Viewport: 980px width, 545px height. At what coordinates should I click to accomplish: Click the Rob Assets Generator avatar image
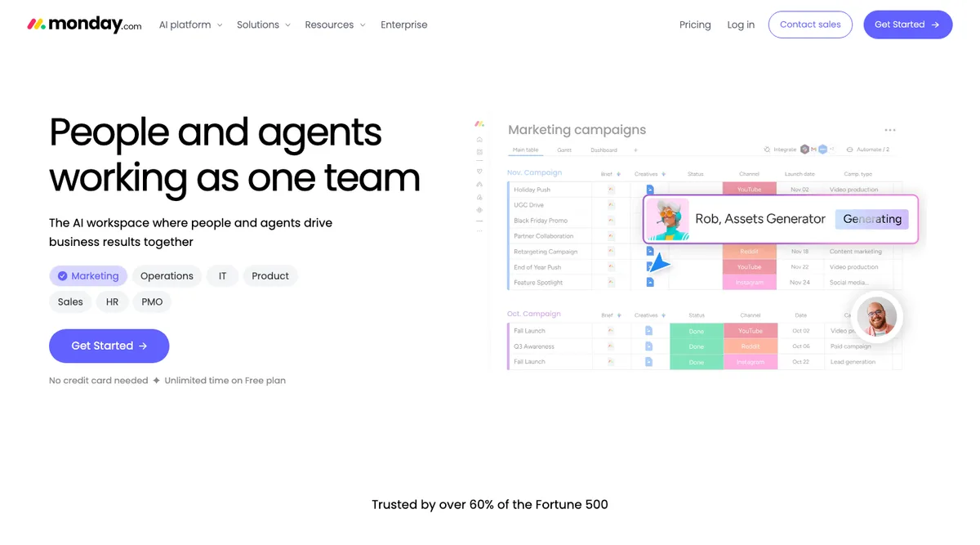pyautogui.click(x=668, y=219)
